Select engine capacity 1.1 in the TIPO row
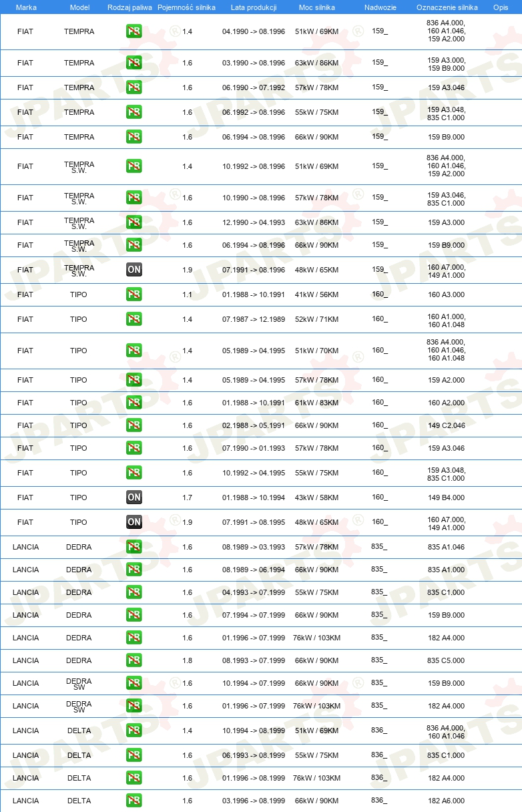Viewport: 522px width, 812px height. point(187,294)
